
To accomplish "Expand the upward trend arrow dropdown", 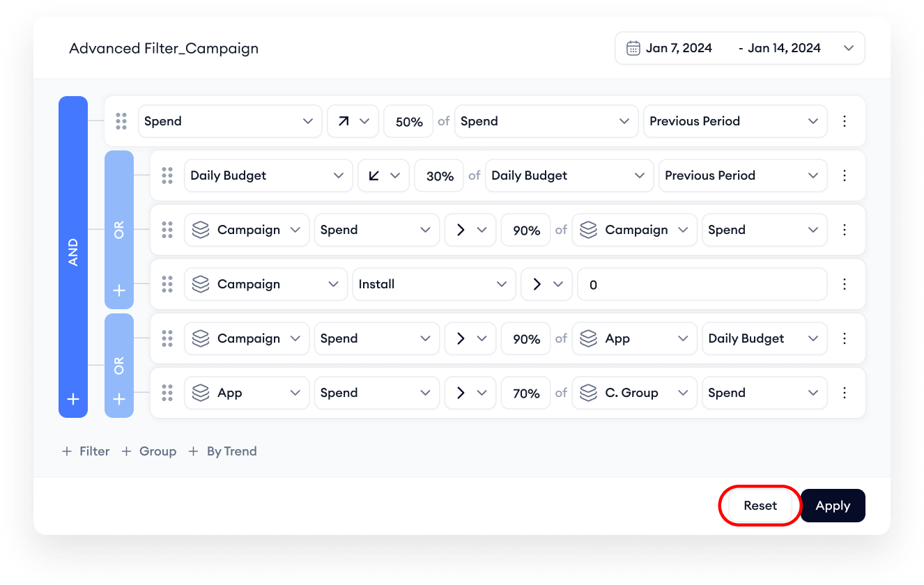I will (x=353, y=121).
